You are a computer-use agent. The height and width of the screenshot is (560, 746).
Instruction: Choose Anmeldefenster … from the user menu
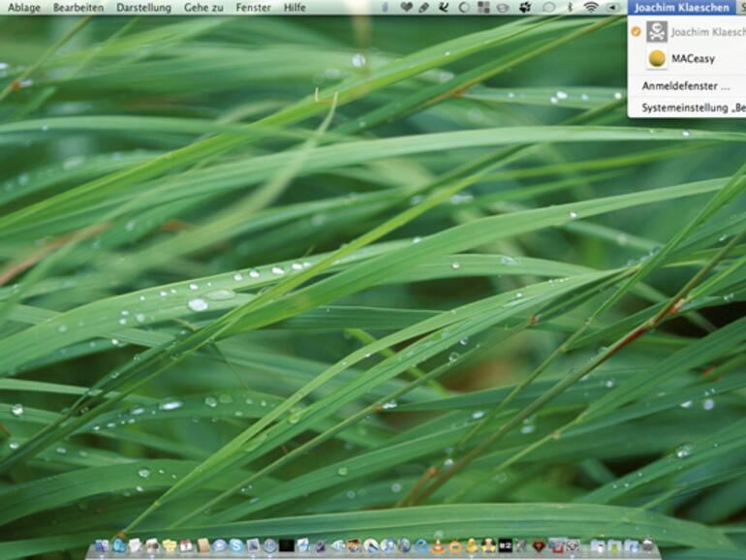pos(687,86)
